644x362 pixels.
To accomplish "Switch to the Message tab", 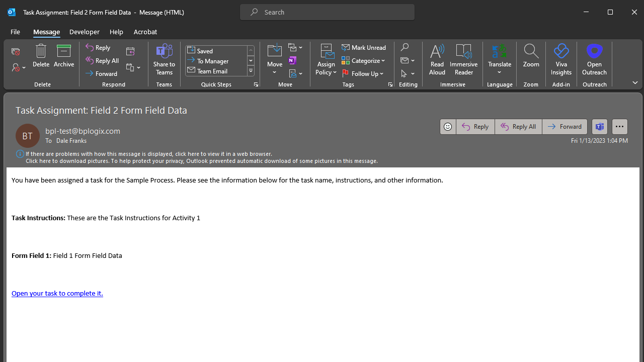I will pos(46,32).
